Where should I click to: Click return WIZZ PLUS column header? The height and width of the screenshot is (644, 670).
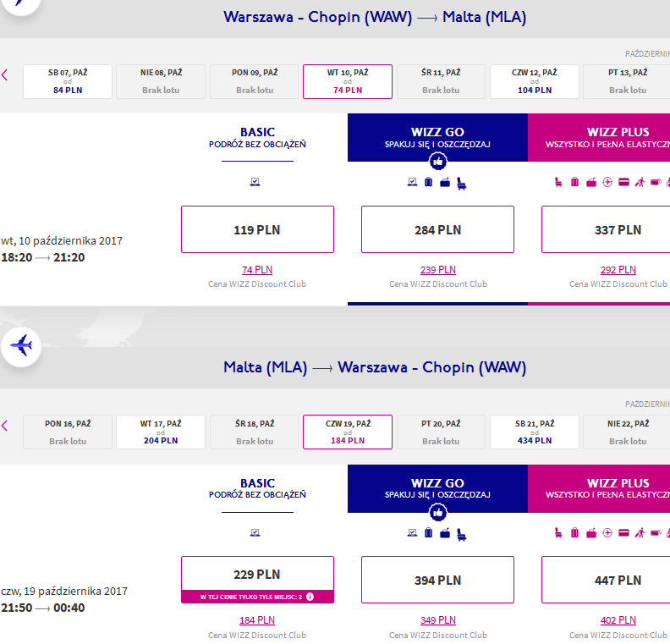(599, 488)
